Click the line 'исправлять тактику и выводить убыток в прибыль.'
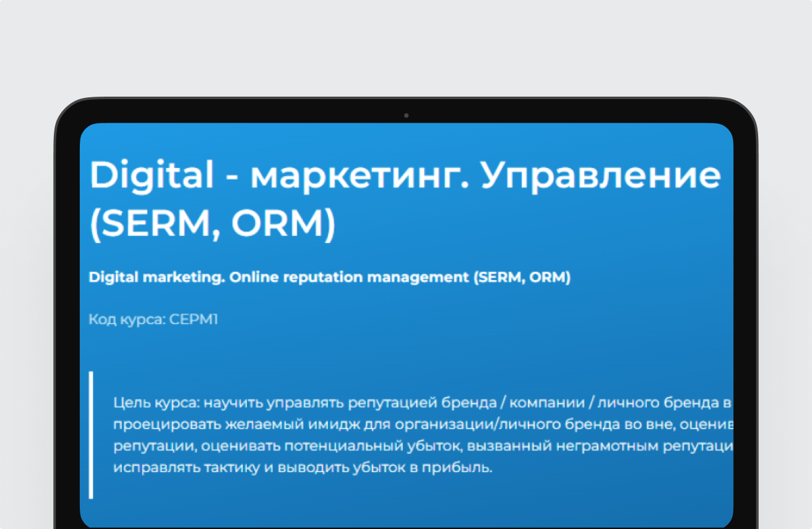812x529 pixels. [x=303, y=468]
